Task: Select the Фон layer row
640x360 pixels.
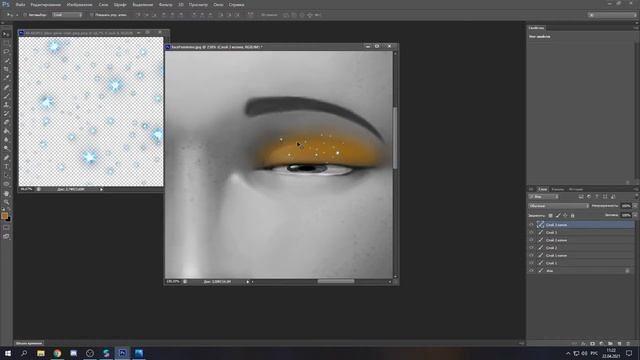Action: point(581,271)
